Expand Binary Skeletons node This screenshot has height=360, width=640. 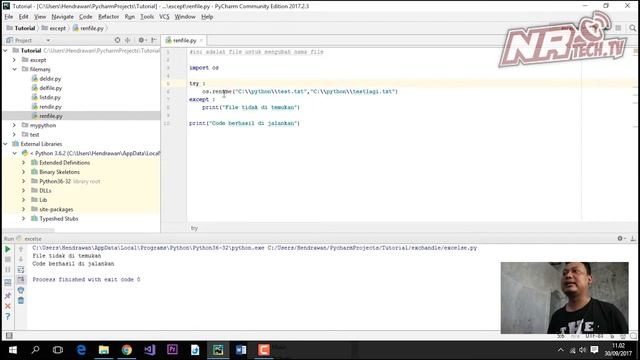tap(24, 172)
